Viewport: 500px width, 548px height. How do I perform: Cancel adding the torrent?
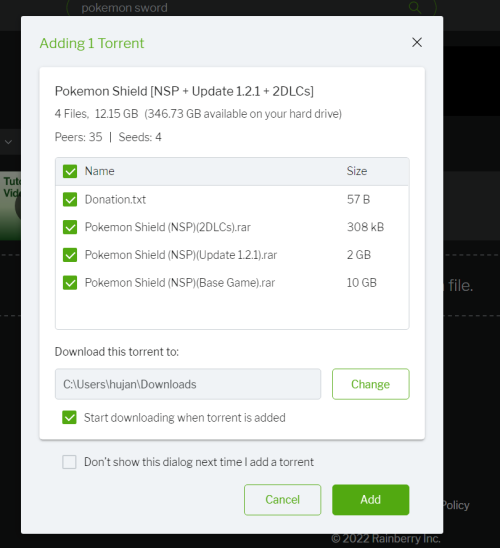pos(282,499)
